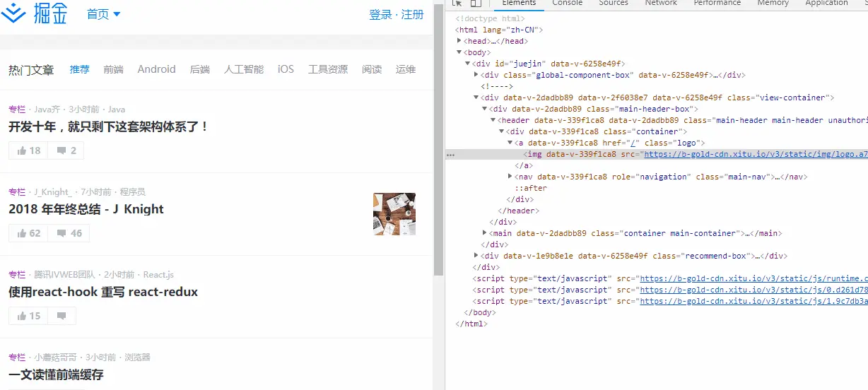Select the 运维 category tab
This screenshot has width=868, height=390.
point(406,69)
